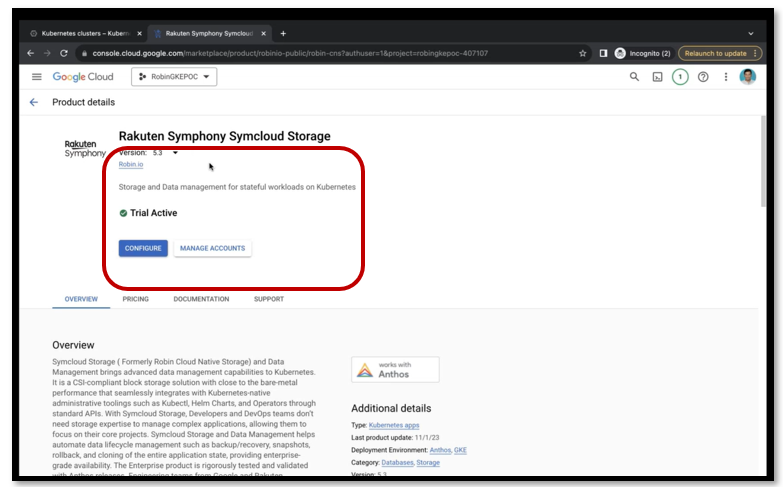
Task: Click the Rakuten Symphony Symcloud Storage title
Action: click(x=224, y=136)
